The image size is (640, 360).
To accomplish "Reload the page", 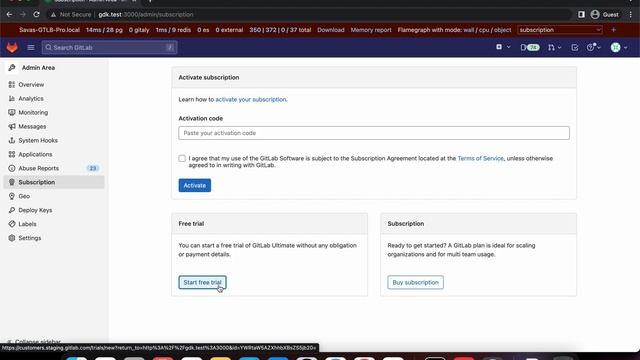I will (x=36, y=14).
